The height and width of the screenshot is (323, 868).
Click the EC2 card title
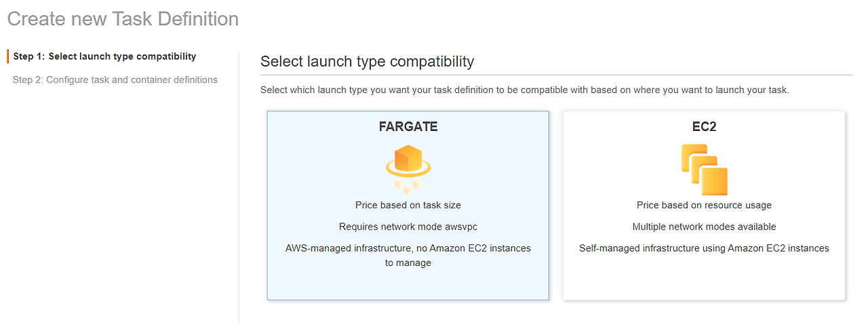pos(704,127)
